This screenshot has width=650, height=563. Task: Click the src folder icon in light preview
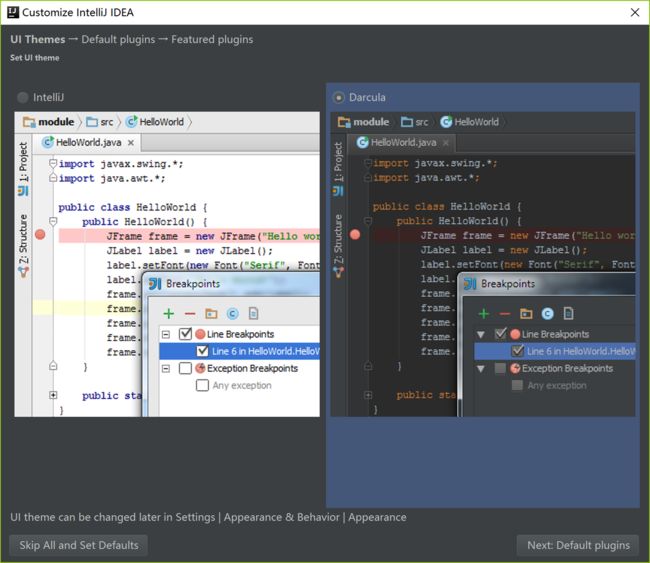tap(92, 122)
